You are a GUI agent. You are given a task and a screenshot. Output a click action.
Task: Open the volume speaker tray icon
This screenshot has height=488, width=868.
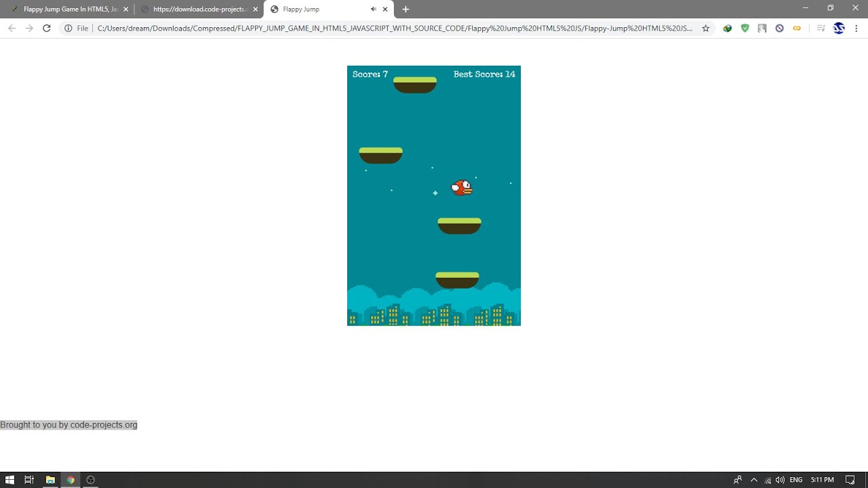[781, 480]
